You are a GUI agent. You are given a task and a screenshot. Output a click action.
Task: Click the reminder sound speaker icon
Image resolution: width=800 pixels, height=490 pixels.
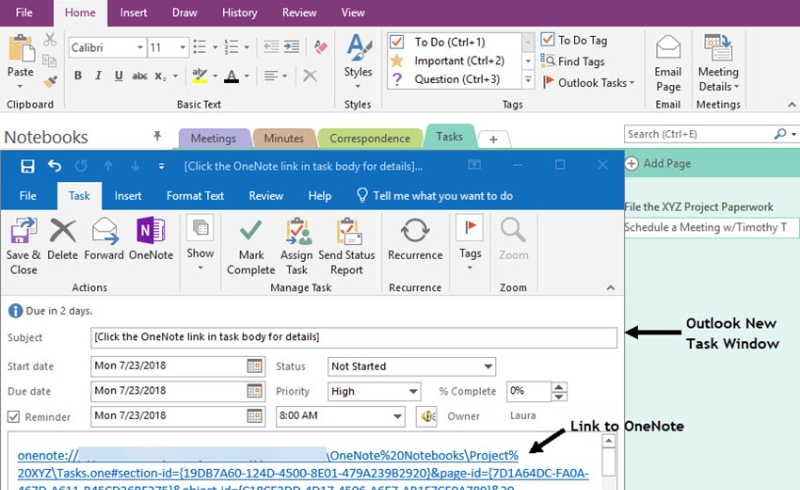click(427, 416)
